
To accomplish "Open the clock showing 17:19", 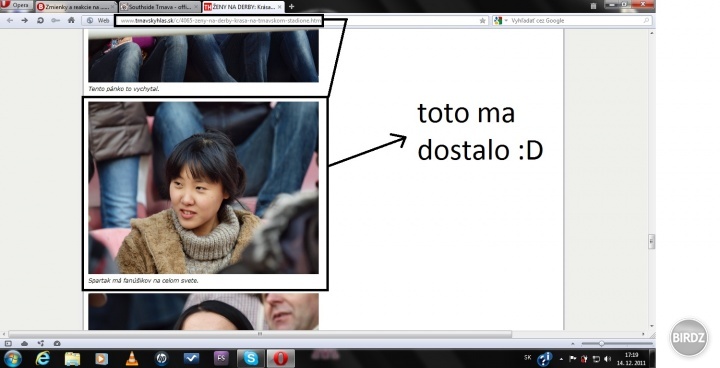I will 631,359.
